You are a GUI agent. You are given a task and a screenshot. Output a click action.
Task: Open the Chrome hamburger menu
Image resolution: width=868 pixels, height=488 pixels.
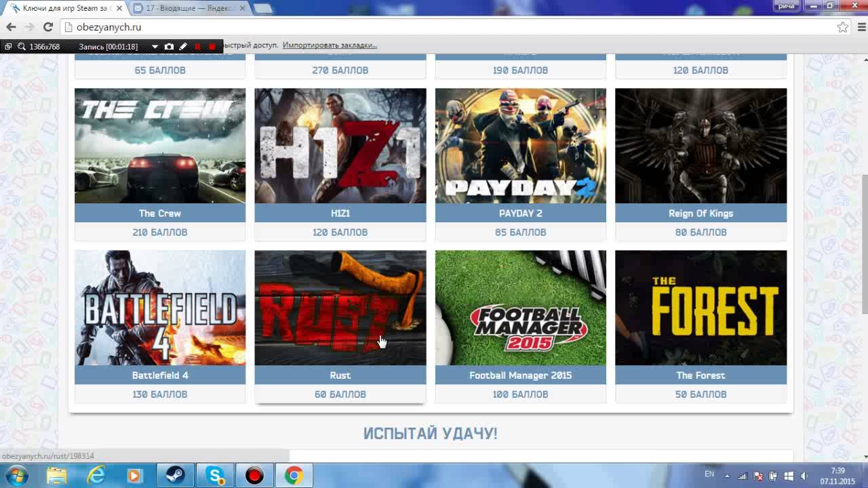click(862, 27)
